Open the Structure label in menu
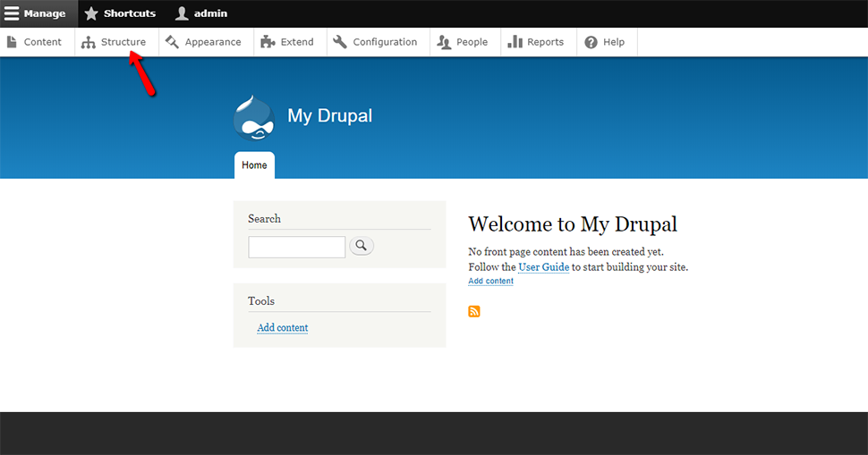This screenshot has height=455, width=868. [x=123, y=42]
